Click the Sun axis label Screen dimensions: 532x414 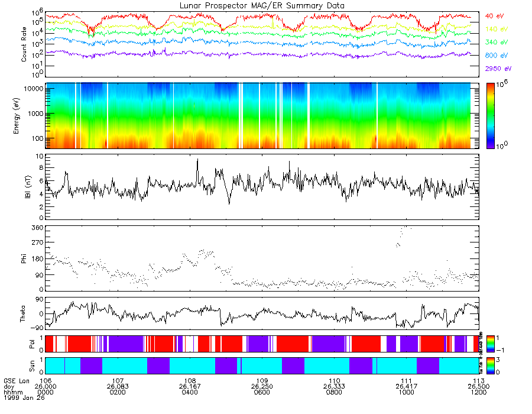pyautogui.click(x=32, y=366)
